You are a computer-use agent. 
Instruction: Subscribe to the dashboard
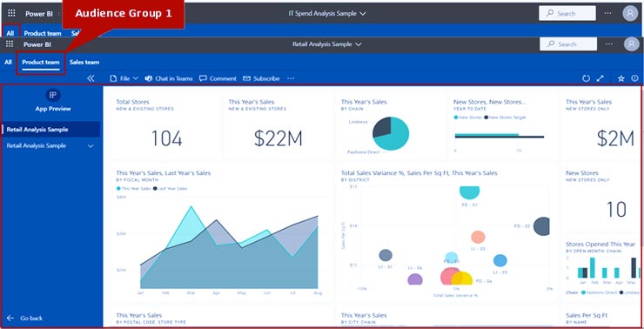point(261,78)
